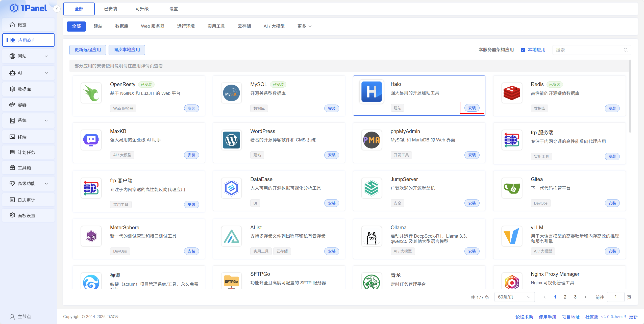Screen dimensions: 644x324
Task: Switch to the 设置 tab
Action: pyautogui.click(x=174, y=9)
